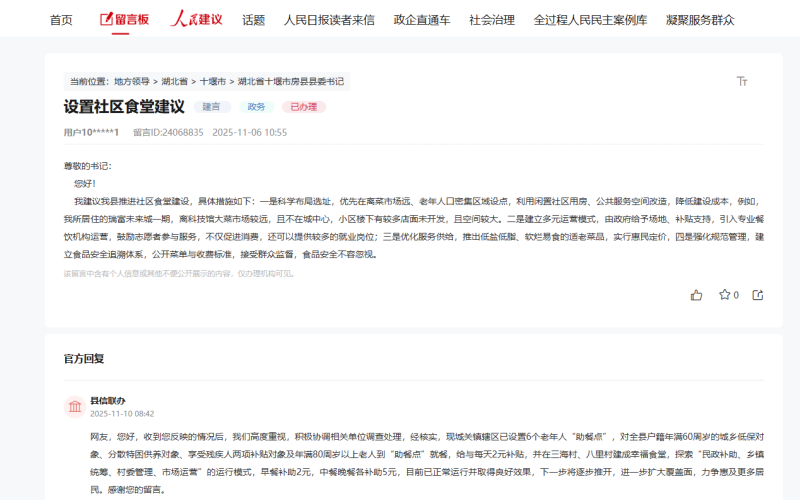Go to 首页 in navigation
The height and width of the screenshot is (500, 800).
click(61, 20)
